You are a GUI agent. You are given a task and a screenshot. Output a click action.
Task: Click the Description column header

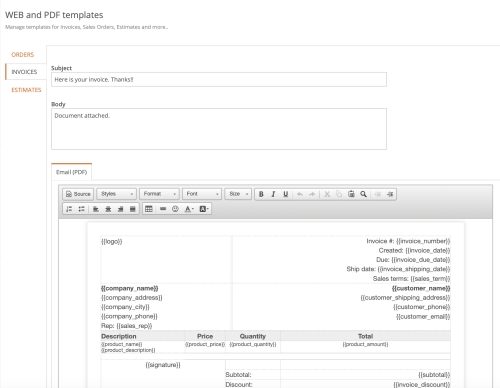119,336
